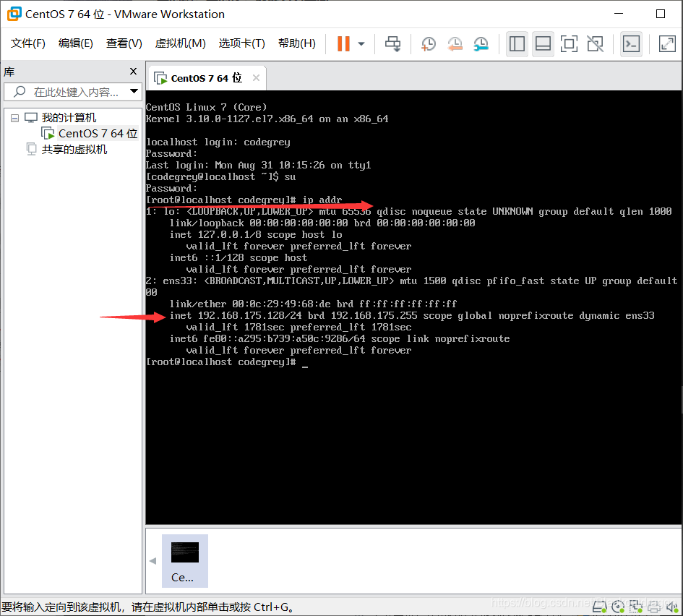Click the status bar Ctrl+G hint text
This screenshot has height=616, width=683.
click(148, 607)
